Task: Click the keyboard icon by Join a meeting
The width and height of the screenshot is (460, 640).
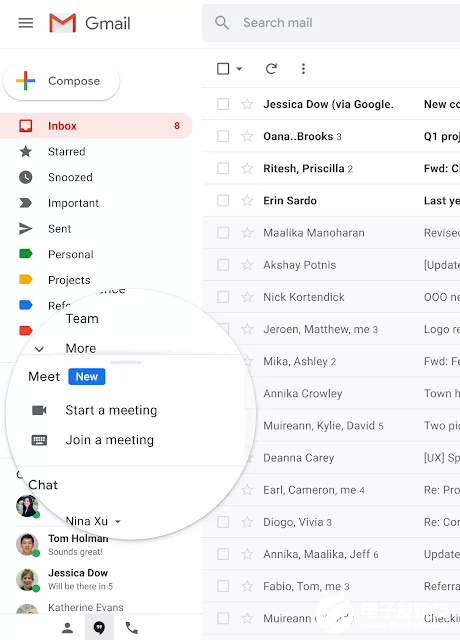Action: [x=39, y=440]
